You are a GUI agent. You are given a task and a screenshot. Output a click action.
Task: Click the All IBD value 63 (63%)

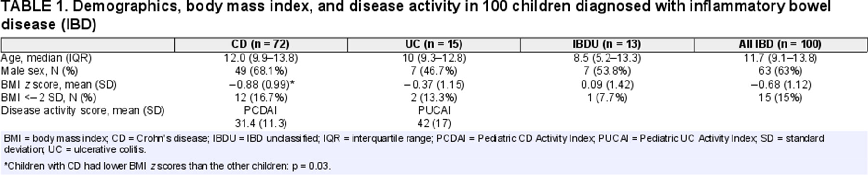[x=780, y=71]
